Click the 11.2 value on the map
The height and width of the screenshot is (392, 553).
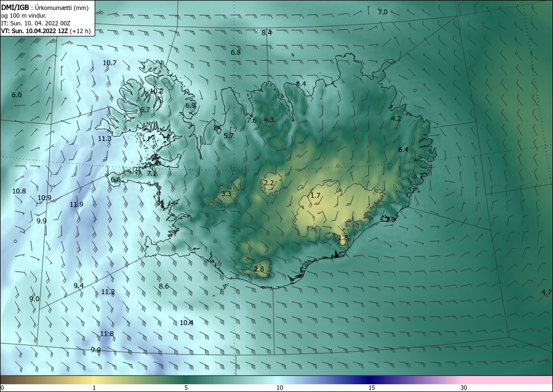coord(108,291)
